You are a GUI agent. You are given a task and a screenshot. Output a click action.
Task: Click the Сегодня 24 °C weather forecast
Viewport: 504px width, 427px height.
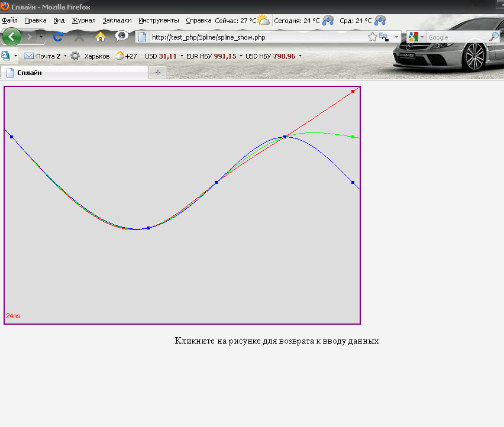303,20
